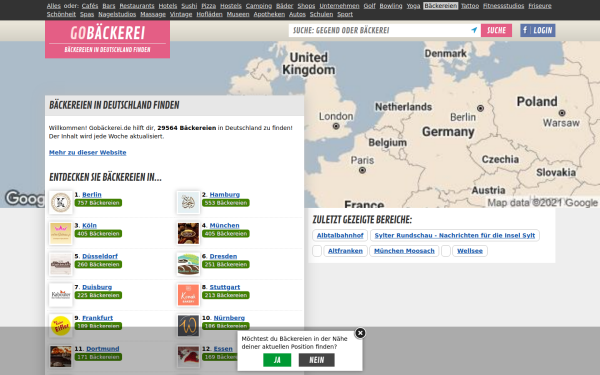Click the Warsaw marker on the map
This screenshot has height=375, width=600.
click(562, 113)
